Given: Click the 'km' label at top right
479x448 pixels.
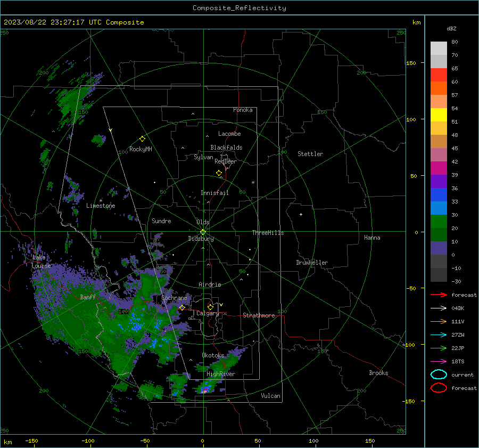Looking at the screenshot, I should (x=416, y=22).
